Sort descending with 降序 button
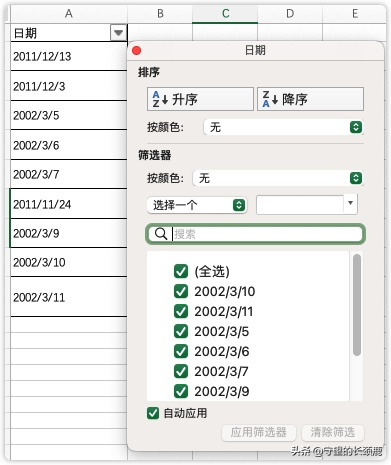Viewport: 391px width, 465px height. [310, 99]
